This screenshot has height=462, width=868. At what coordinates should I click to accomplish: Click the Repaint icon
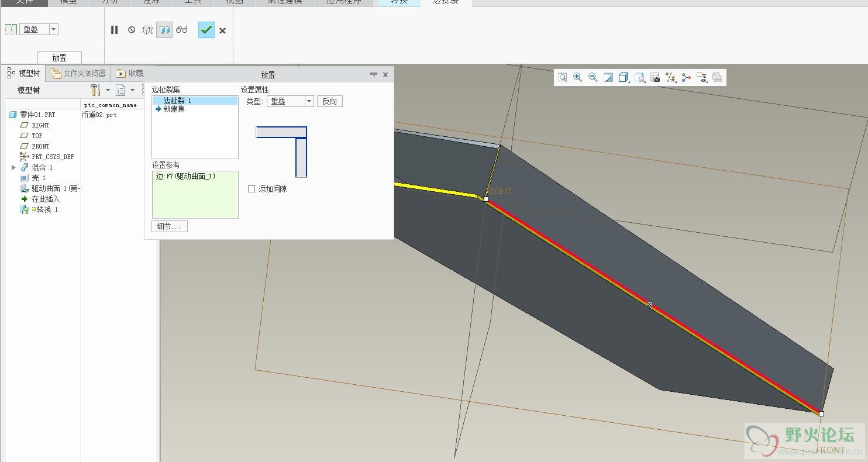608,77
